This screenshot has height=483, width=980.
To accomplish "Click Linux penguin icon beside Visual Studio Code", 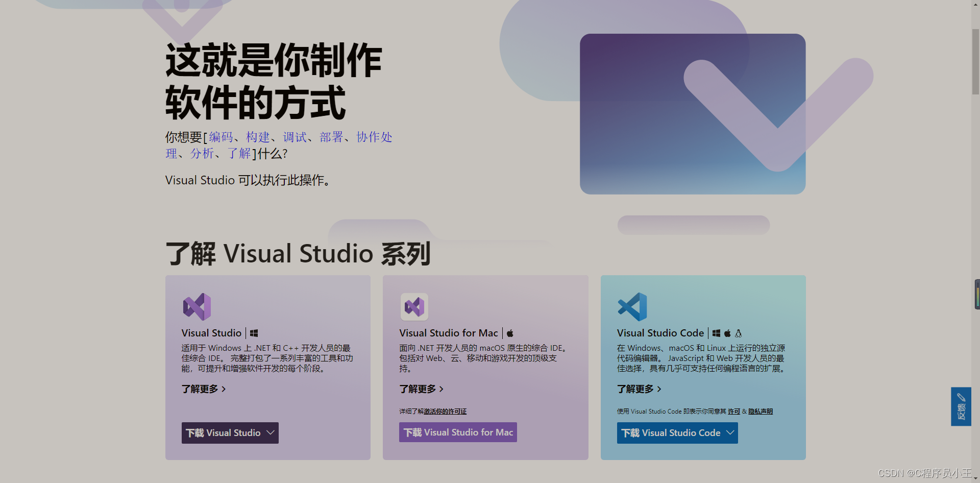I will pos(738,333).
